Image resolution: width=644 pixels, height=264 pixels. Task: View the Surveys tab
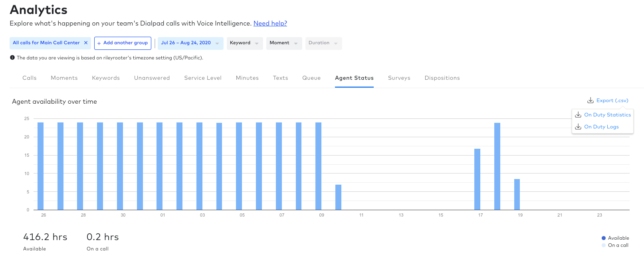[x=399, y=78]
